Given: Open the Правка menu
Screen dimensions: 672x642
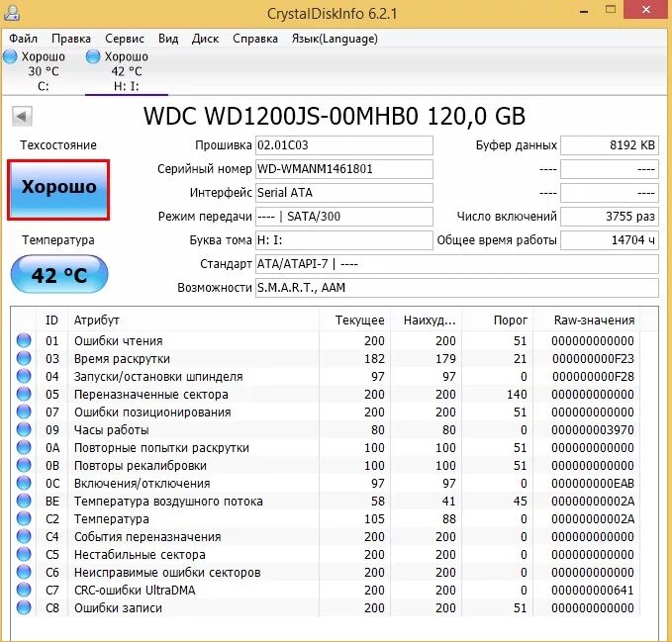Looking at the screenshot, I should click(71, 39).
